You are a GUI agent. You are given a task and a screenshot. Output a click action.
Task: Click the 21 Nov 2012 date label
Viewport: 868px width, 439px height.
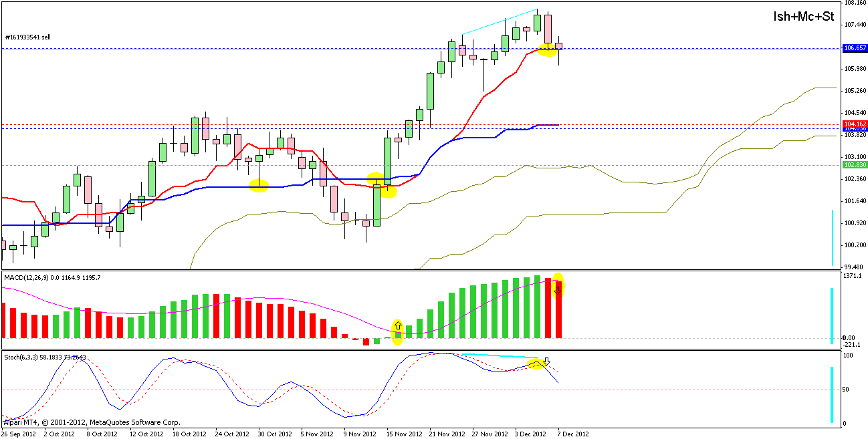click(x=447, y=434)
